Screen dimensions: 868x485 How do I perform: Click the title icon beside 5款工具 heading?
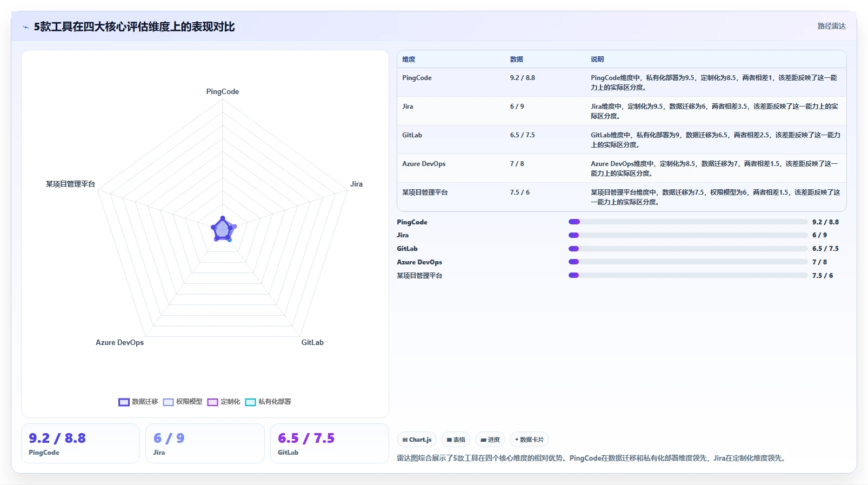(x=25, y=27)
